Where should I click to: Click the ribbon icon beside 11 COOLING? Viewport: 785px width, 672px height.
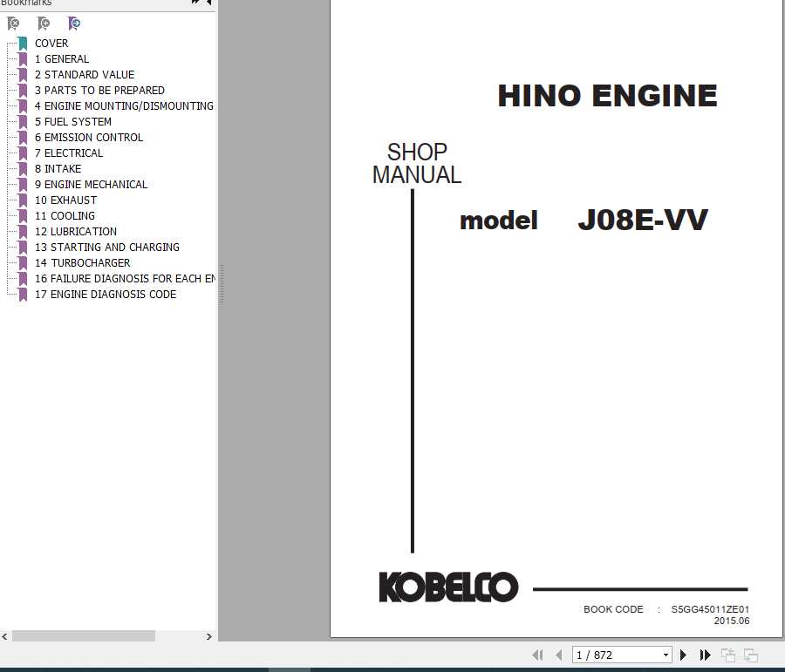(x=23, y=215)
